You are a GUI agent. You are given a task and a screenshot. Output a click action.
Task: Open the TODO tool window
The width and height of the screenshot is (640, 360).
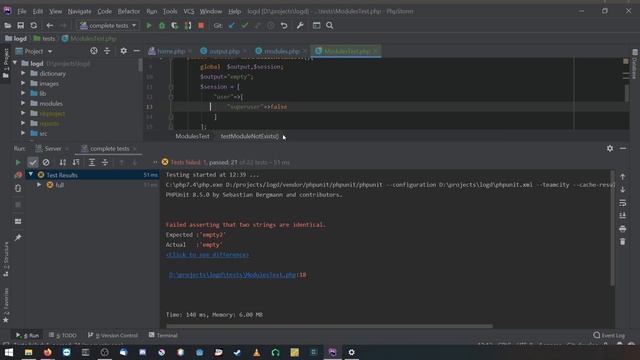pos(62,335)
